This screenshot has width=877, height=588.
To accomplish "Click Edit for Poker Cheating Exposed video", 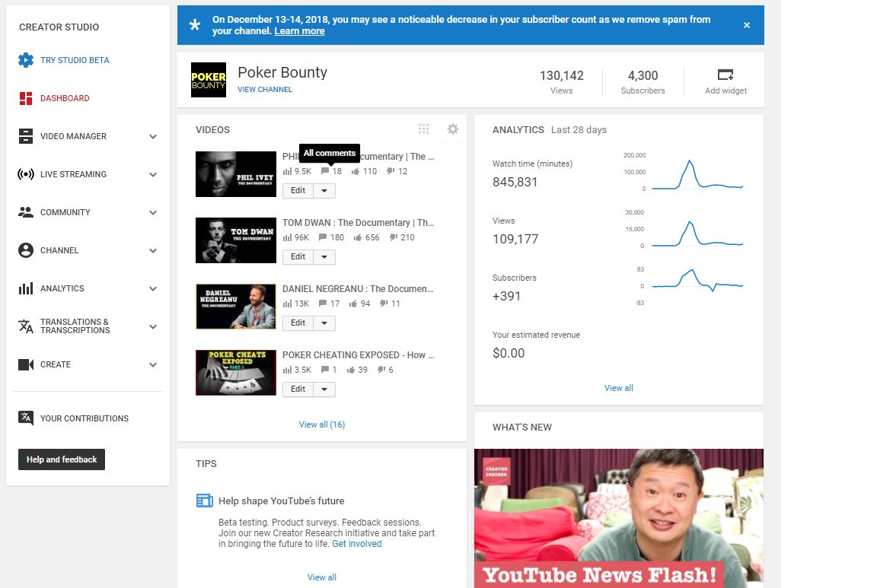I will (x=298, y=389).
